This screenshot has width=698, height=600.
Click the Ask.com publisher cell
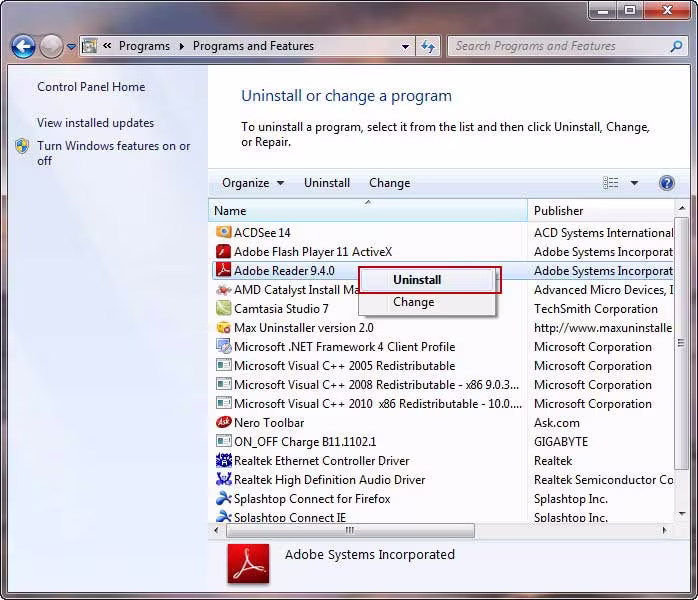tap(557, 423)
